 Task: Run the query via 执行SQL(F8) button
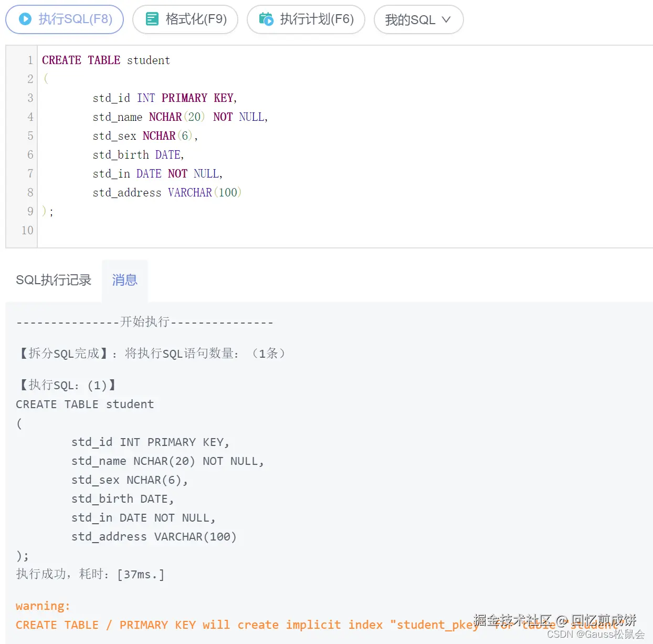[x=64, y=19]
